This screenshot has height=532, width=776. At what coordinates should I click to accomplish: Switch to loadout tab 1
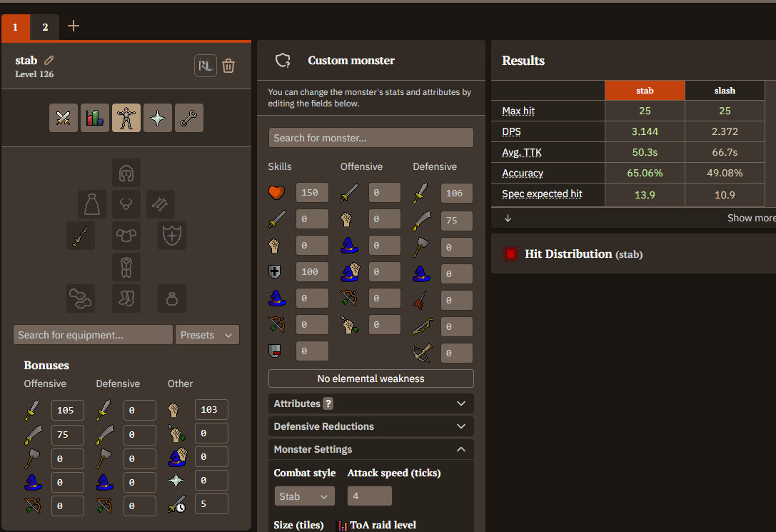pos(15,27)
